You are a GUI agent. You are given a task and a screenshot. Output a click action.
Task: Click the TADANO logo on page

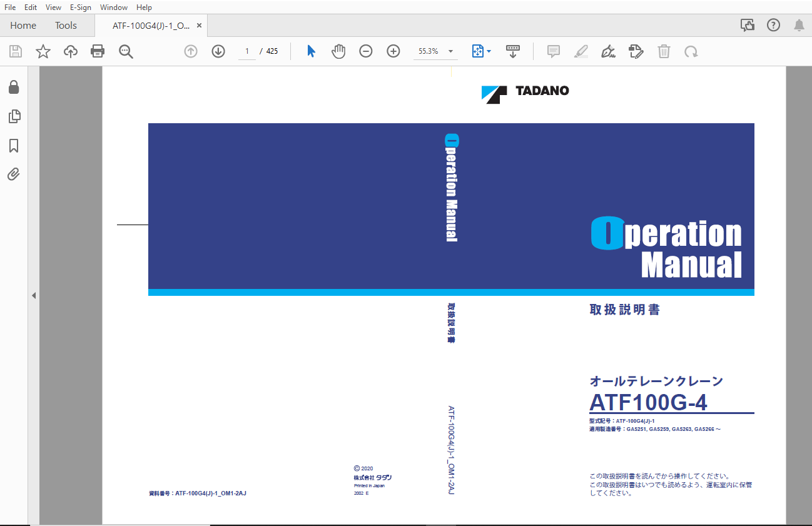pyautogui.click(x=525, y=93)
